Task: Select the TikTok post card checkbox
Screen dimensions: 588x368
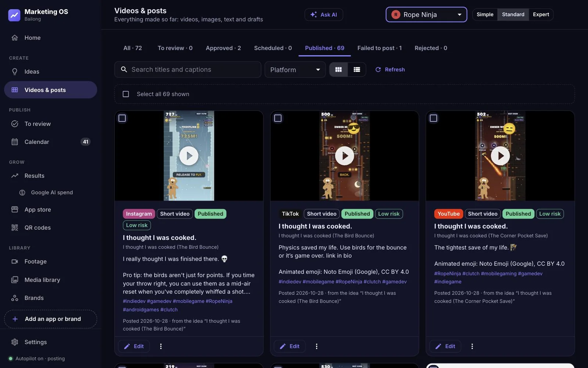Action: coord(278,118)
